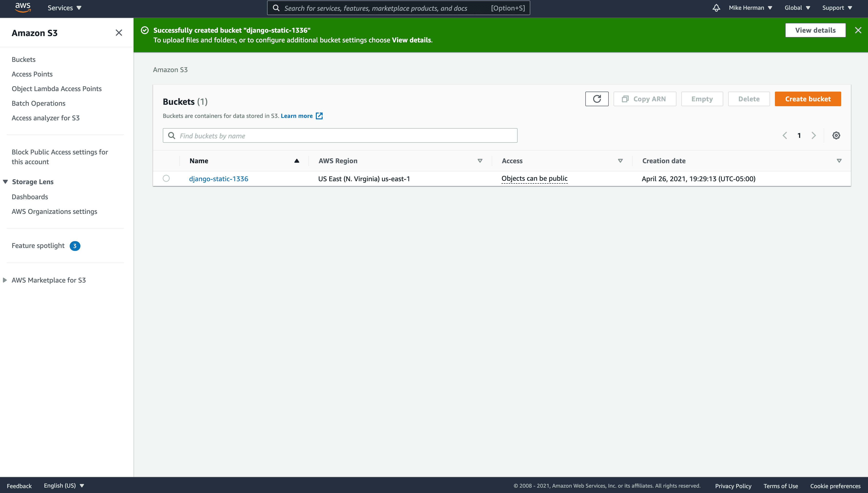Screen dimensions: 868x493
Task: Open the Mike Herman account menu
Action: (750, 8)
